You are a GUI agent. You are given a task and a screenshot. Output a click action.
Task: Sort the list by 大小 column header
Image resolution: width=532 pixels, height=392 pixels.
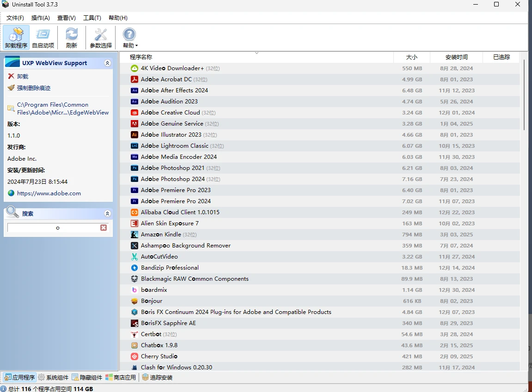pyautogui.click(x=411, y=57)
